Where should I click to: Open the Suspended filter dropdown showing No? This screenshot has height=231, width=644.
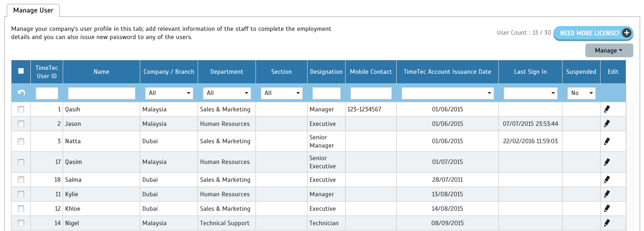[x=581, y=93]
